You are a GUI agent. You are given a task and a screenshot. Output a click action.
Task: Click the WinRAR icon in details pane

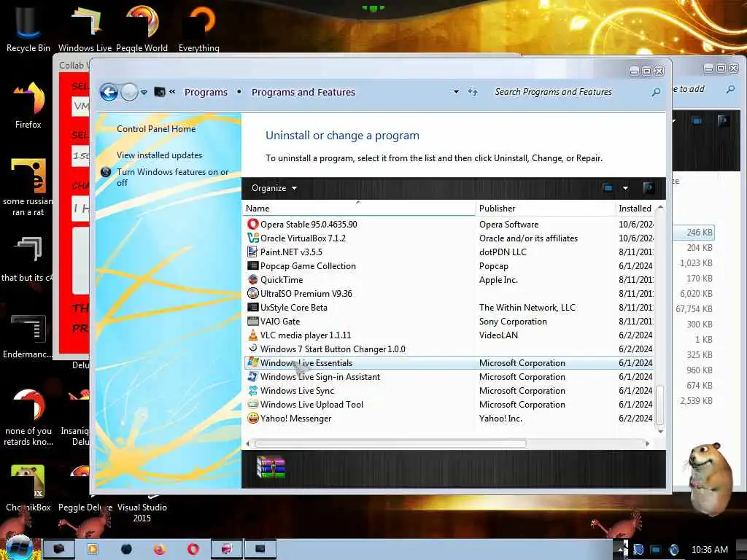point(271,467)
